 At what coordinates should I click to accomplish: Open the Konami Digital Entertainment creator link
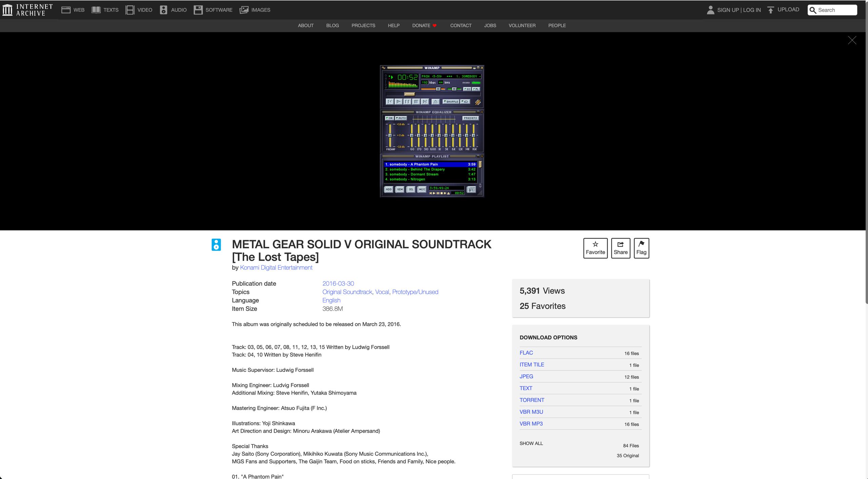276,267
